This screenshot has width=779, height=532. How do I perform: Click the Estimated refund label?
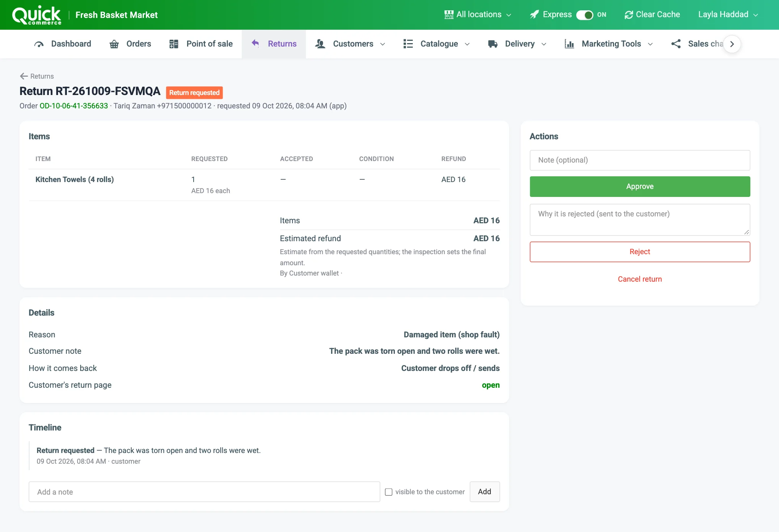[x=310, y=239]
